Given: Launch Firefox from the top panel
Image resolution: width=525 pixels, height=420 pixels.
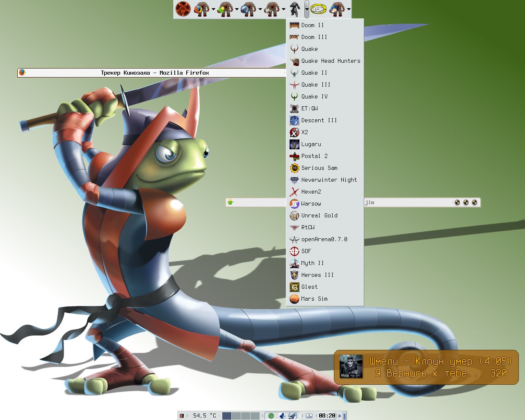Looking at the screenshot, I should tap(201, 9).
